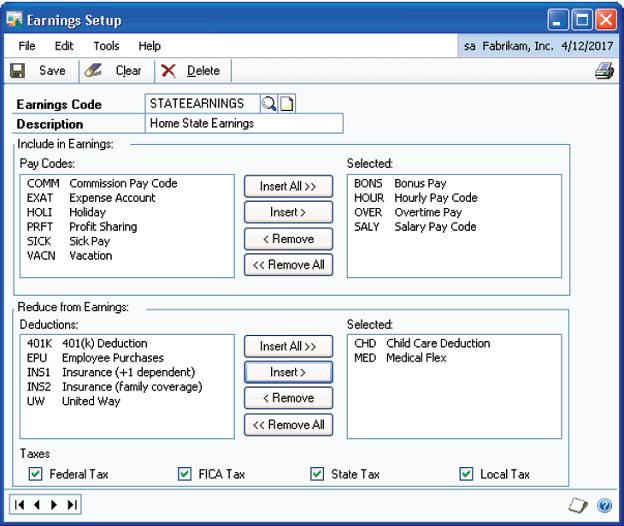Go to the previous record arrow

tap(38, 505)
